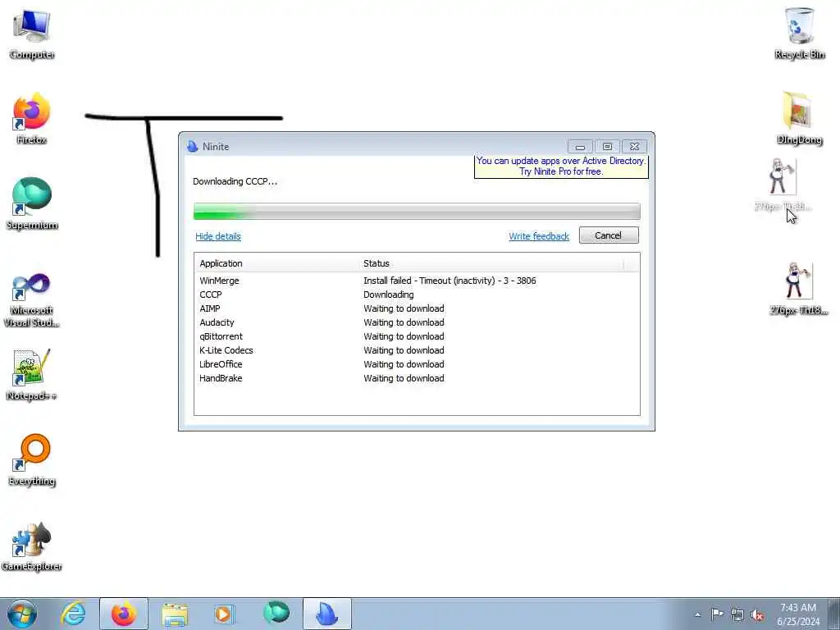Viewport: 840px width, 630px height.
Task: Select the WinMerge row
Action: pyautogui.click(x=417, y=281)
